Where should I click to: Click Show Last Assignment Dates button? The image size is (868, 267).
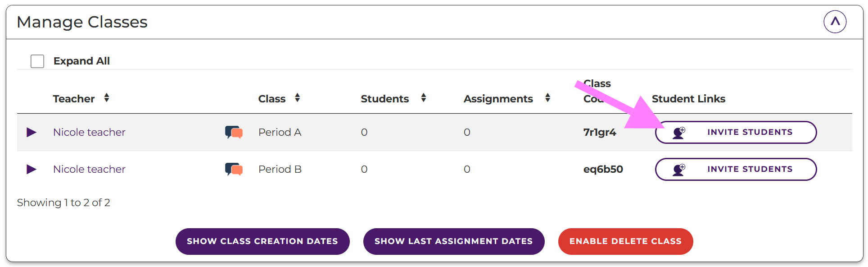tap(453, 241)
